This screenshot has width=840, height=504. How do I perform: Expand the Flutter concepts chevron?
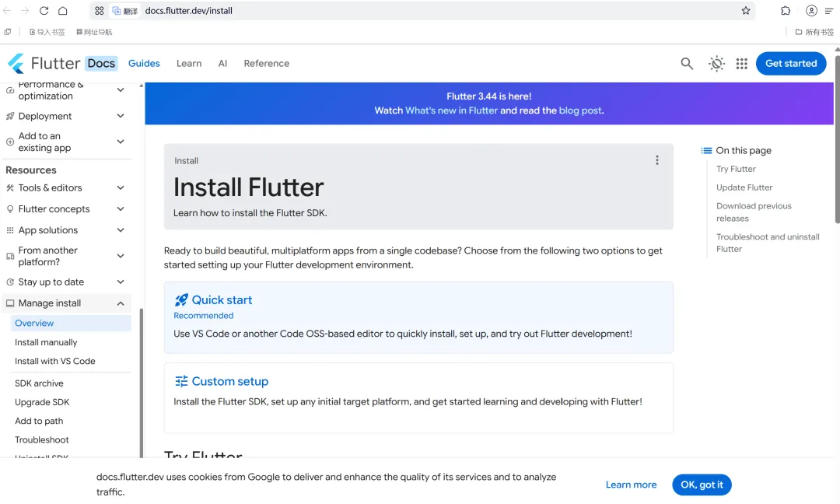pyautogui.click(x=121, y=209)
